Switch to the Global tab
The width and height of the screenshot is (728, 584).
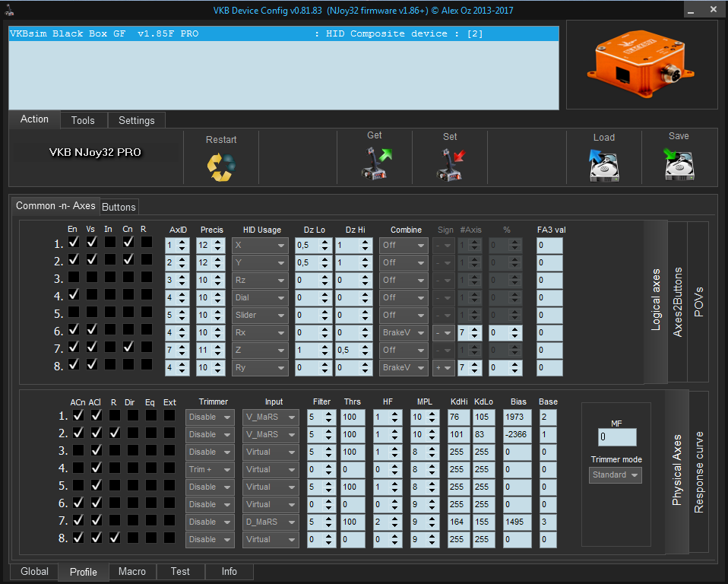pos(34,572)
